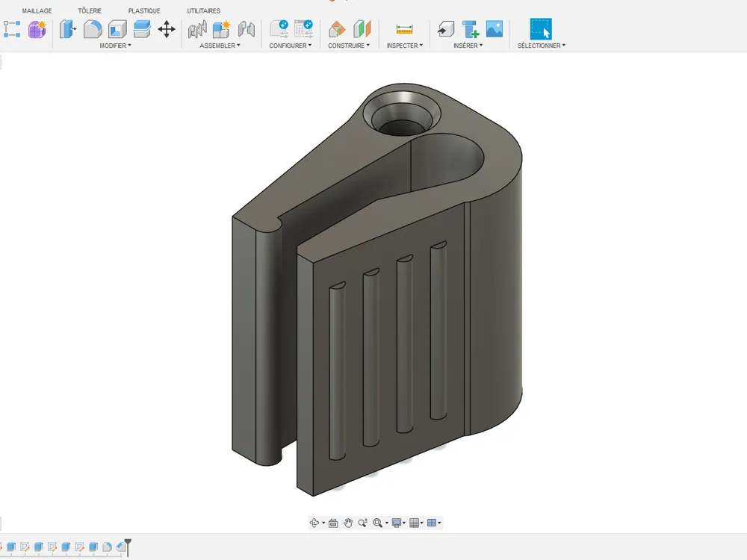Switch to the PLASTIQUE tab
Viewport: 747px width, 560px height.
point(144,10)
